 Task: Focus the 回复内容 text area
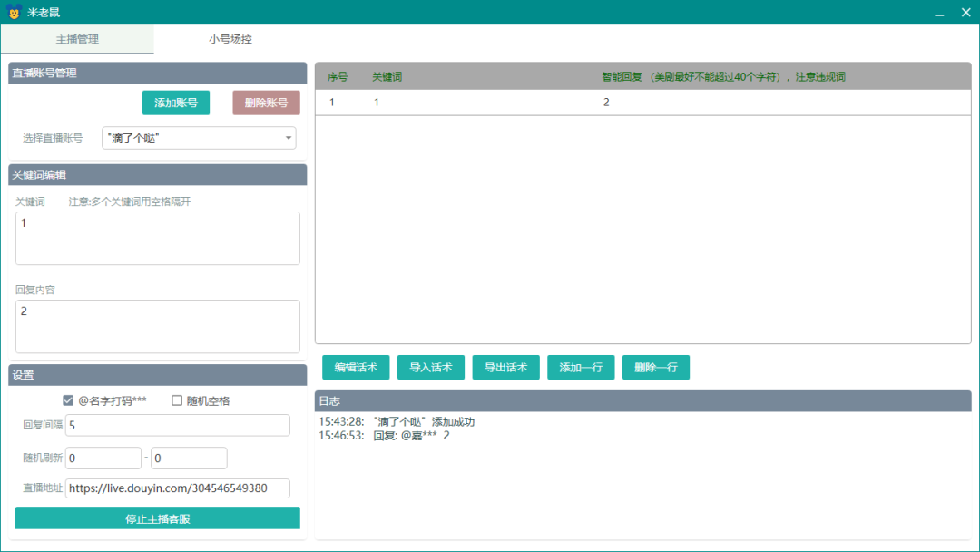click(158, 327)
